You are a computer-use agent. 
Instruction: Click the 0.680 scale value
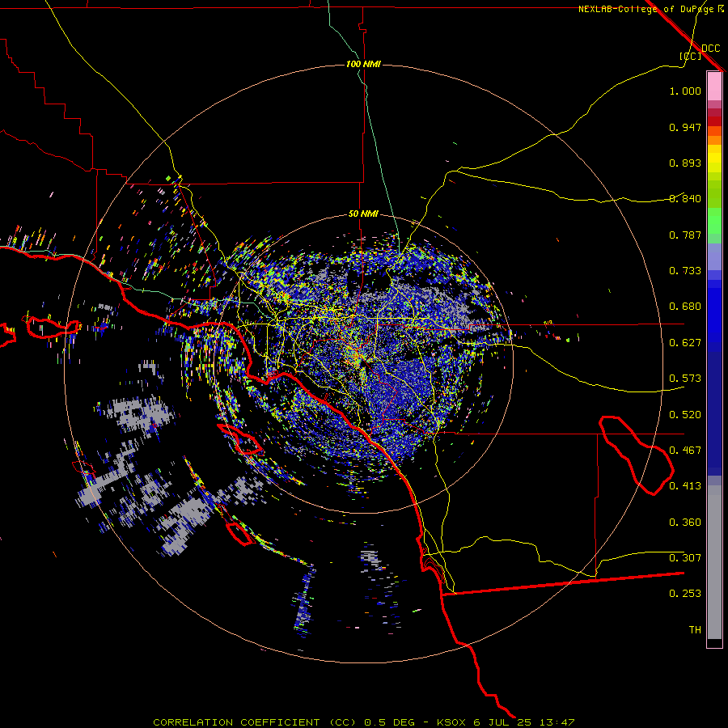pos(685,307)
